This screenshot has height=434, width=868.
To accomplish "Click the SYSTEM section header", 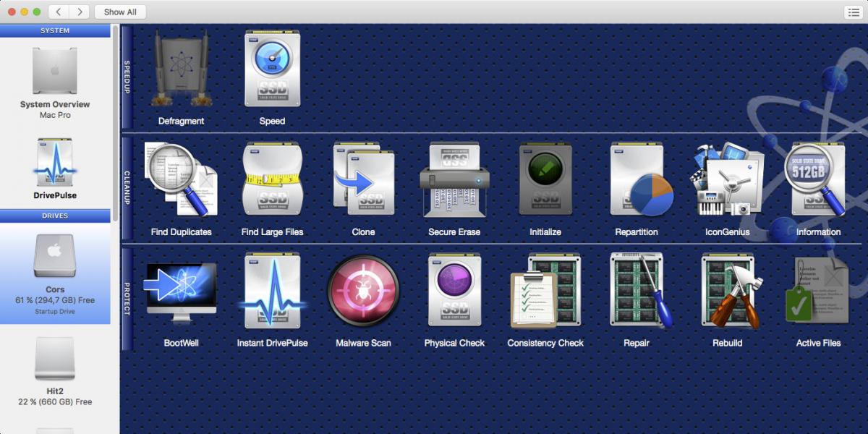I will tap(55, 30).
